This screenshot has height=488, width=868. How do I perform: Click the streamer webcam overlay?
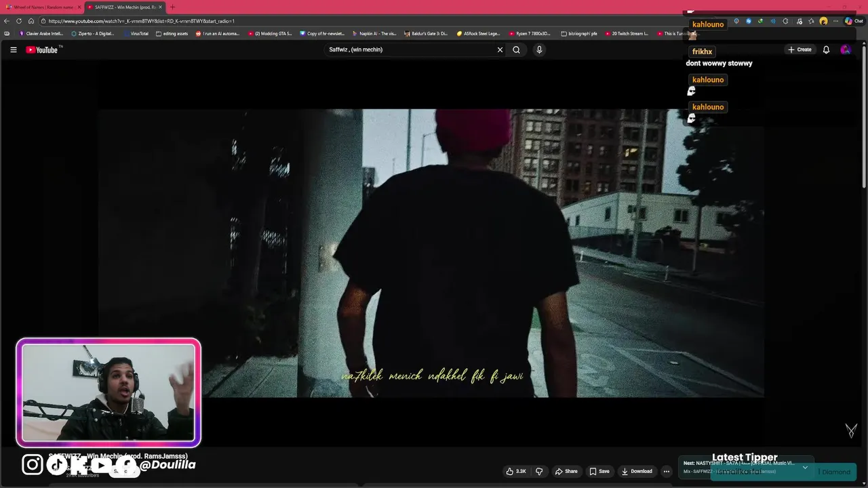point(108,392)
